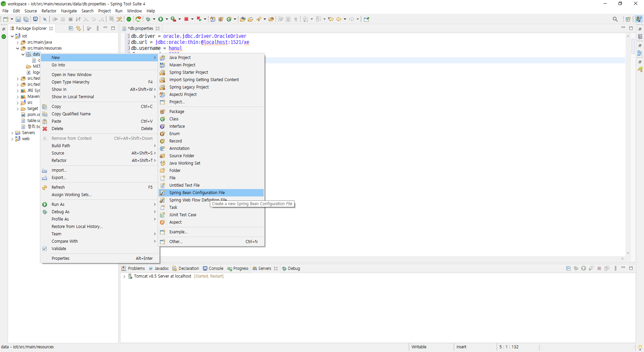The width and height of the screenshot is (644, 352).
Task: Choose Class in the New submenu
Action: (211, 119)
